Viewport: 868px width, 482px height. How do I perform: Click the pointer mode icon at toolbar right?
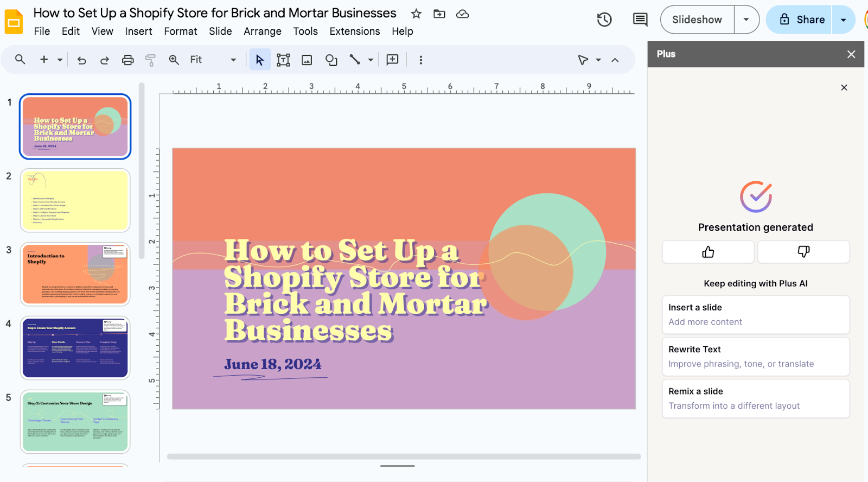[583, 60]
